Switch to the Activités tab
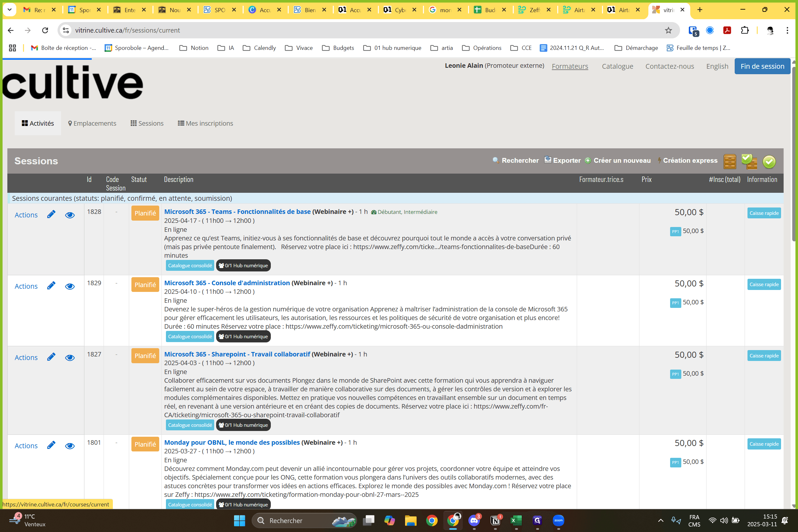 point(38,123)
